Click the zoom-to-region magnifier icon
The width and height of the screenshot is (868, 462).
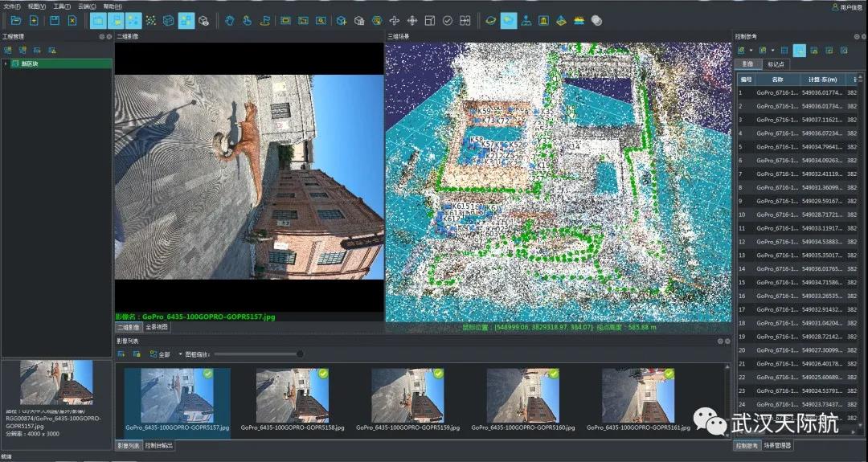(321, 20)
